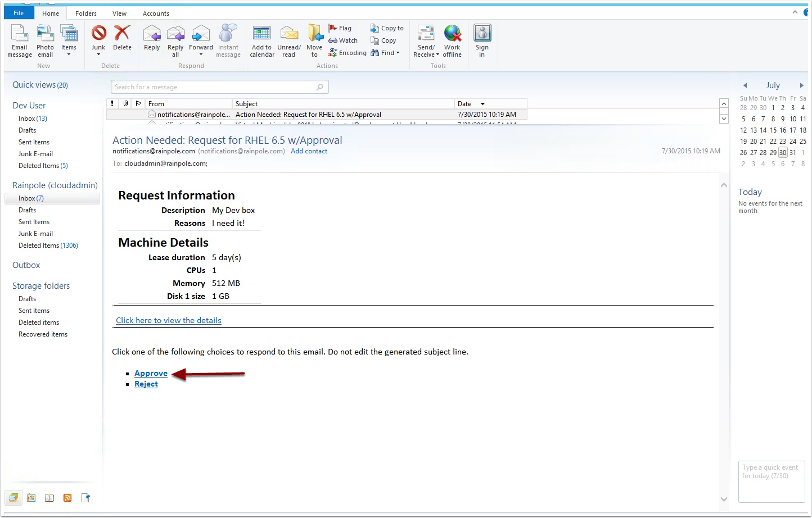This screenshot has width=812, height=518.
Task: Open Encoding options
Action: (348, 53)
